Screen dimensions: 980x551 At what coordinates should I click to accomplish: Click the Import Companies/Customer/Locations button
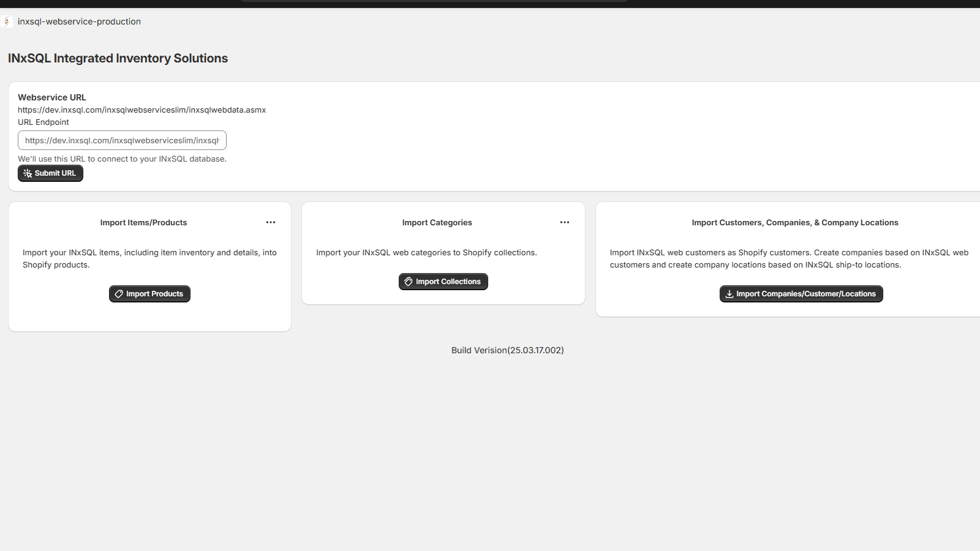click(x=801, y=294)
